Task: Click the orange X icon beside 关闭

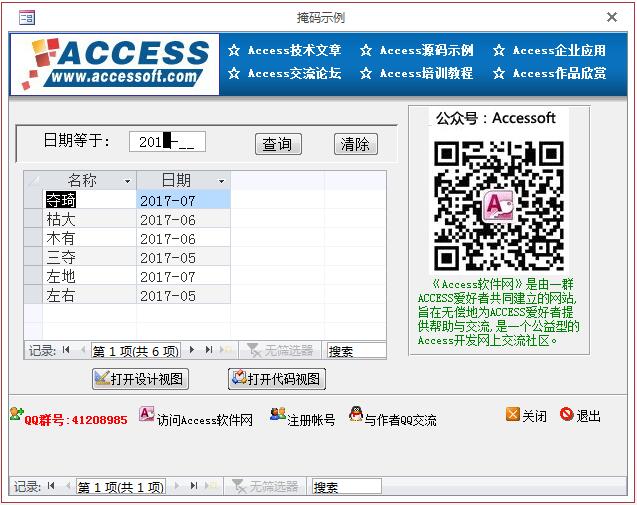Action: pyautogui.click(x=513, y=414)
